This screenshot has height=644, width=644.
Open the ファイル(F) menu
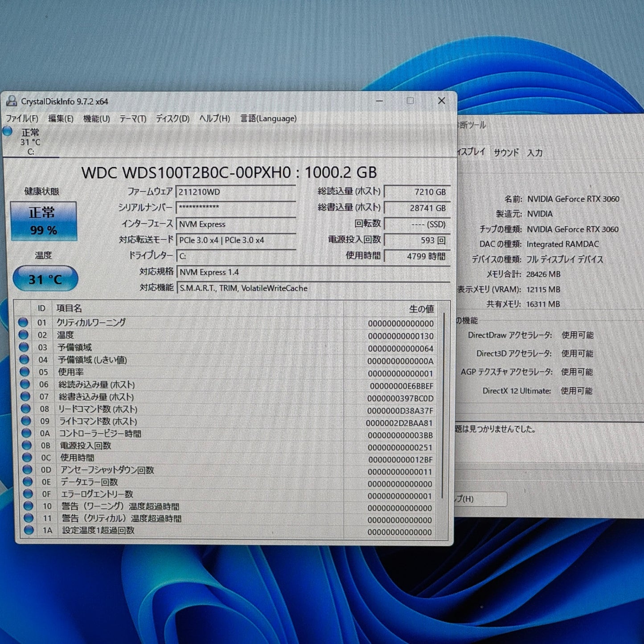click(22, 119)
